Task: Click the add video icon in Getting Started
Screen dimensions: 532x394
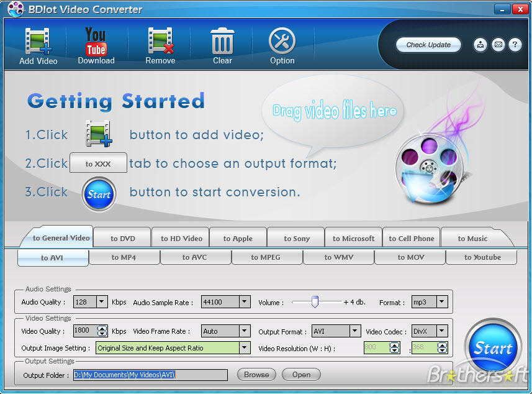Action: coord(99,134)
